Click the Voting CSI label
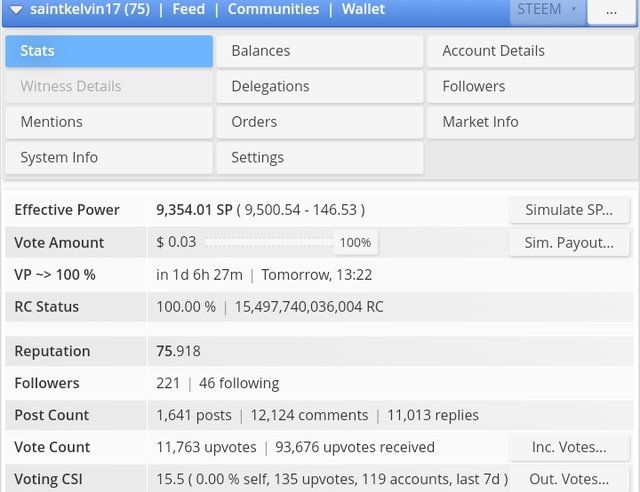The width and height of the screenshot is (640, 492). pyautogui.click(x=48, y=479)
